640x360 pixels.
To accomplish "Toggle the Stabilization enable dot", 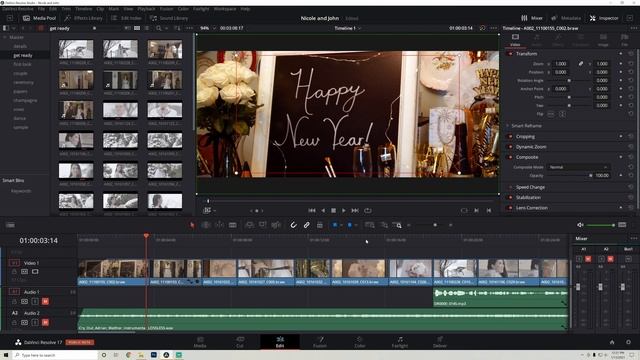I will 510,198.
